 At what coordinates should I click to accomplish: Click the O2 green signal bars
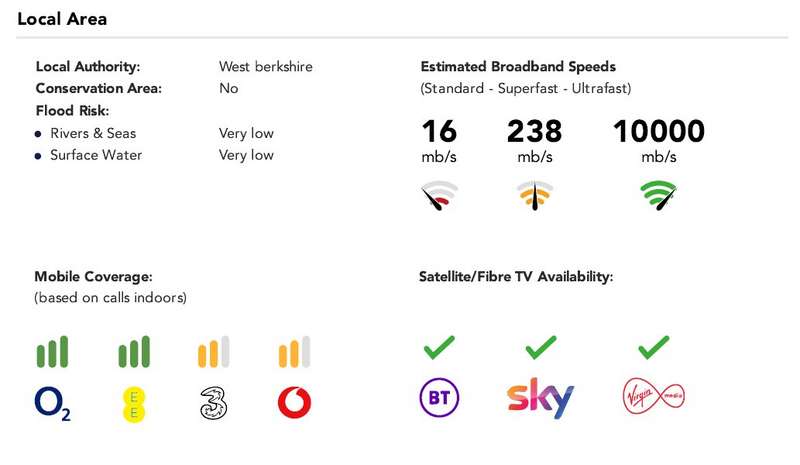click(52, 352)
